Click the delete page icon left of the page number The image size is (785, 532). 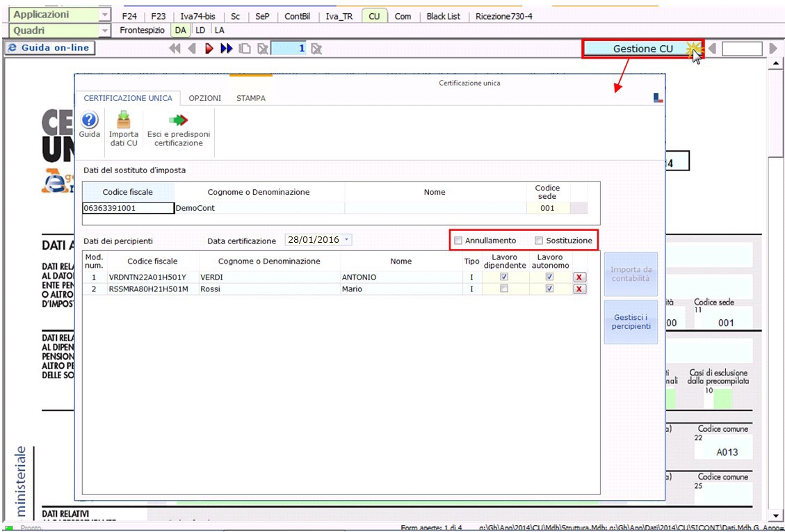pyautogui.click(x=263, y=49)
